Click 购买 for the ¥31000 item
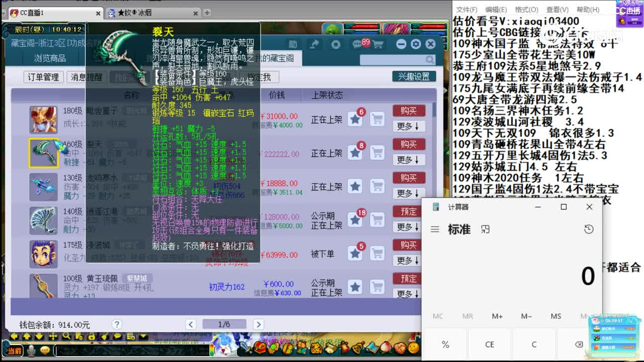Screen dimensions: 644x362 click(409, 111)
